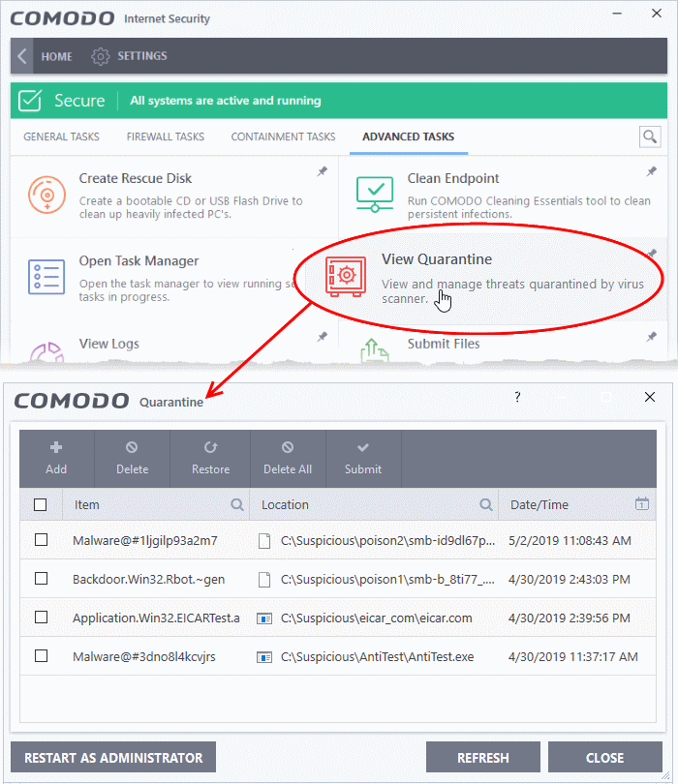Open the Date/Time calendar filter
Screen dimensions: 678x784
[641, 504]
